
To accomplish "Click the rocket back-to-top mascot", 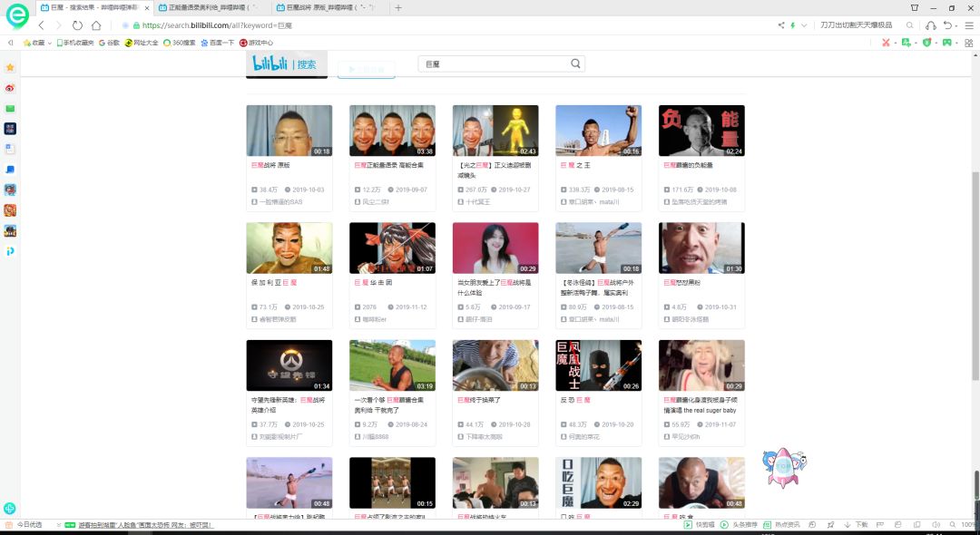I will click(784, 468).
